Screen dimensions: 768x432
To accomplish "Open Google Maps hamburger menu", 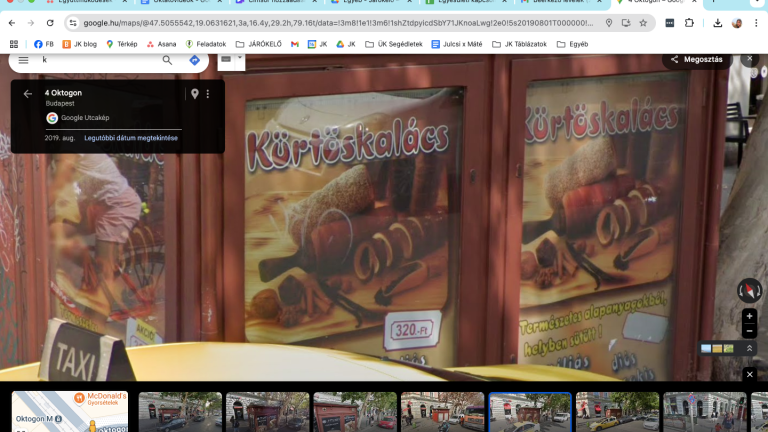I will [x=23, y=60].
